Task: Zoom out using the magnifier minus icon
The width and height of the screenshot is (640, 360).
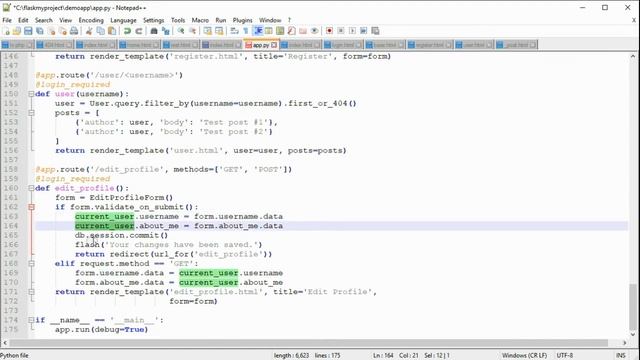Action: pyautogui.click(x=192, y=31)
